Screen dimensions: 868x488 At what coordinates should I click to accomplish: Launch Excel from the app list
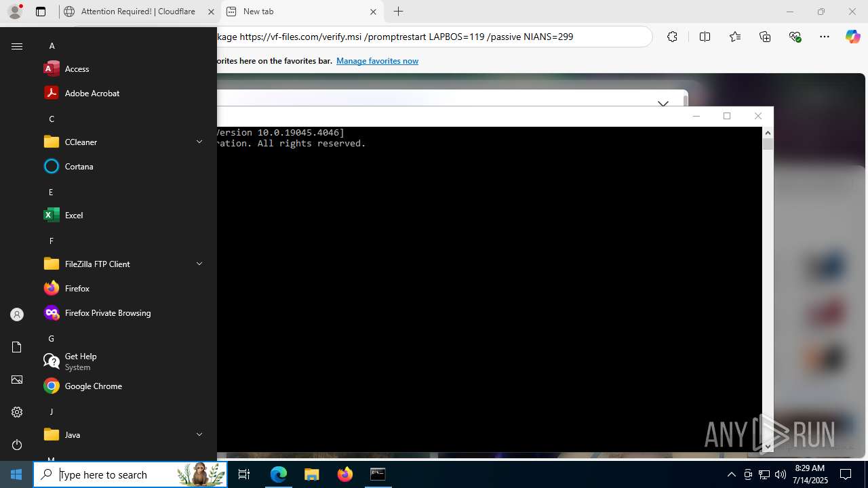124,215
